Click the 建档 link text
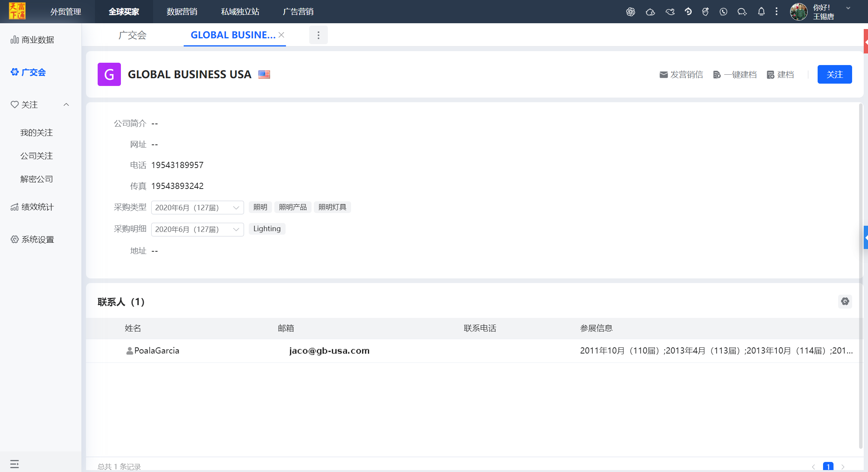 tap(785, 75)
